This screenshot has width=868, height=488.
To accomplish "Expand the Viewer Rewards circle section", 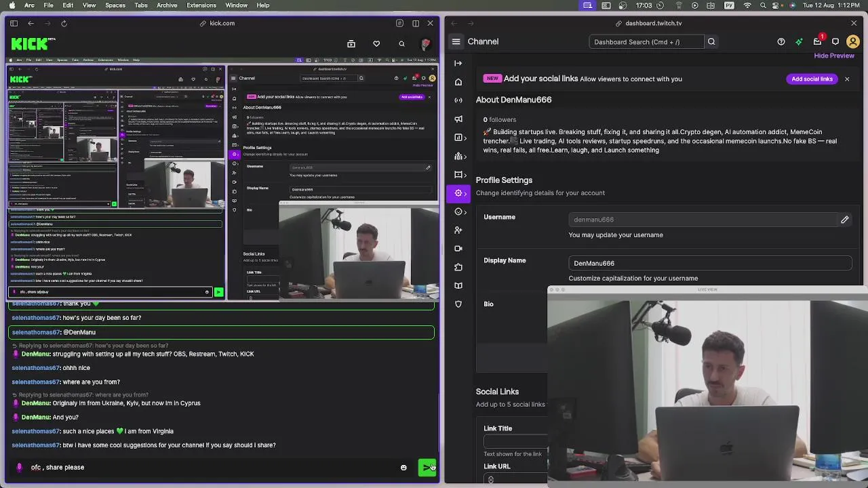I will pos(460,211).
